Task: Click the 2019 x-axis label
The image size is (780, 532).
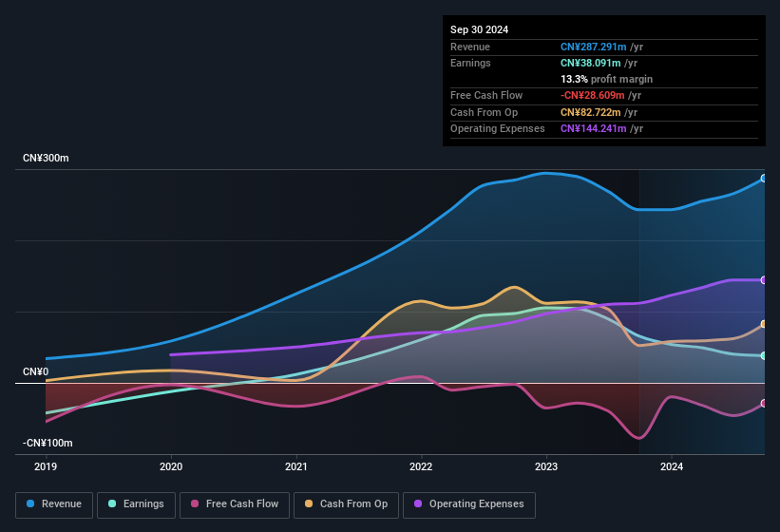Action: [46, 466]
